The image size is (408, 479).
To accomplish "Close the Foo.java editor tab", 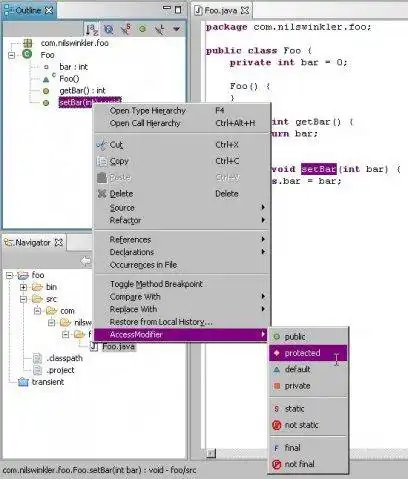I will tap(245, 10).
